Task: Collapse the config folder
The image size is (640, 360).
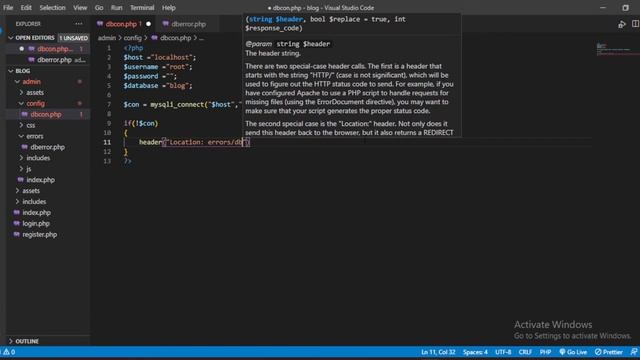Action: pyautogui.click(x=21, y=104)
